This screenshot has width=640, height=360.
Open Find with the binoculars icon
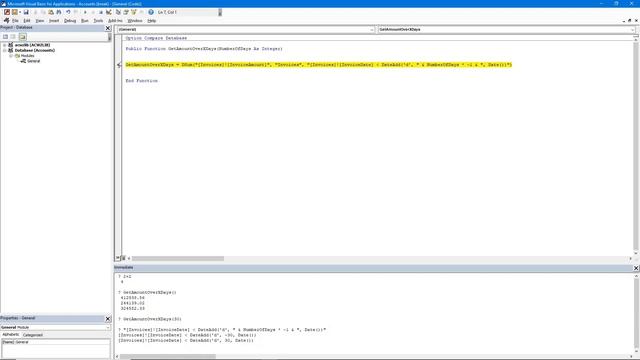(x=59, y=12)
